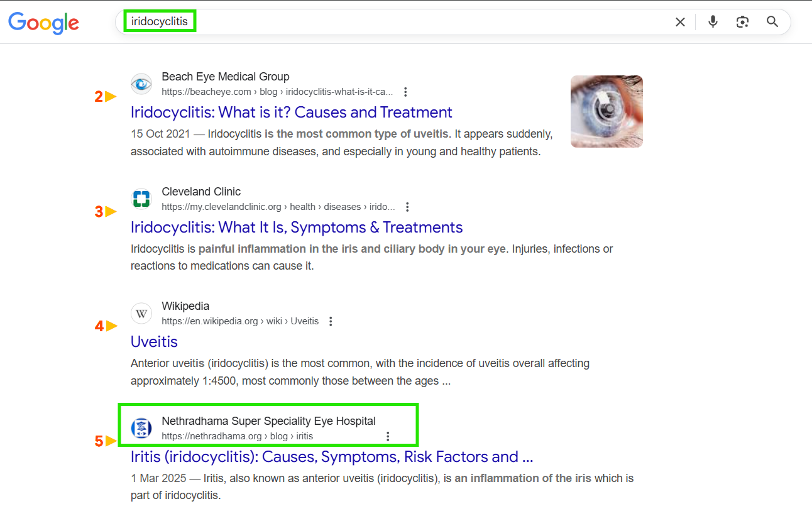Click the Google logo
812x516 pixels.
tap(43, 23)
